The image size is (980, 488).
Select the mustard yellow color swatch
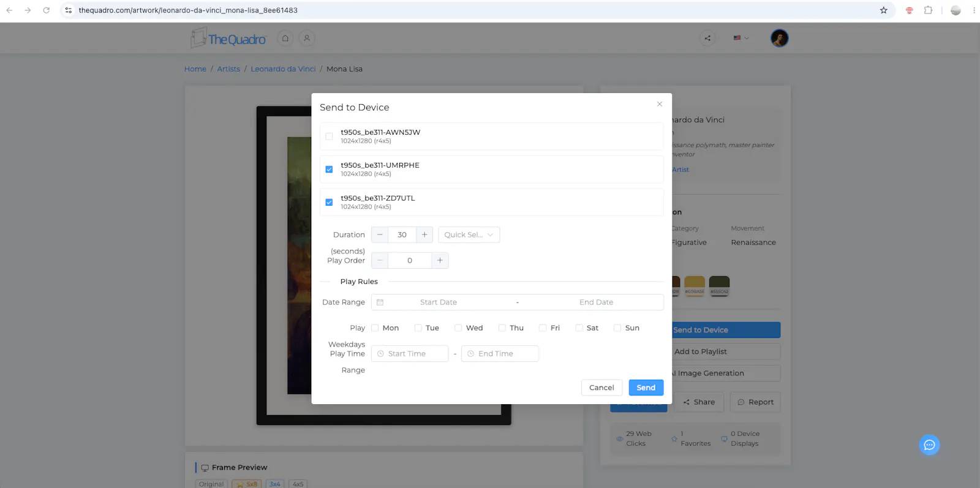click(695, 285)
